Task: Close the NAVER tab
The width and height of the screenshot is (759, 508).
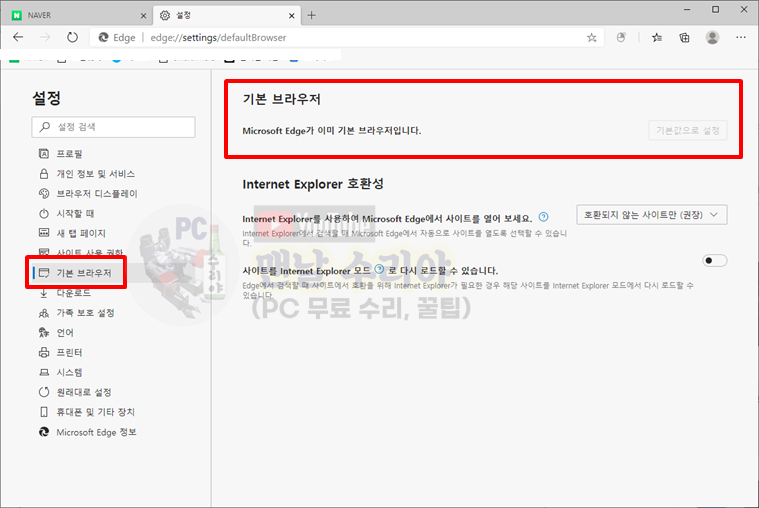Action: [143, 16]
